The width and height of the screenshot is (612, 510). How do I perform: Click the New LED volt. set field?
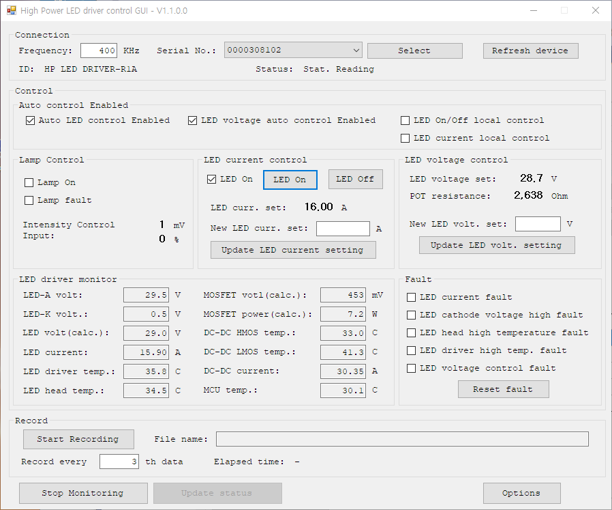point(538,224)
